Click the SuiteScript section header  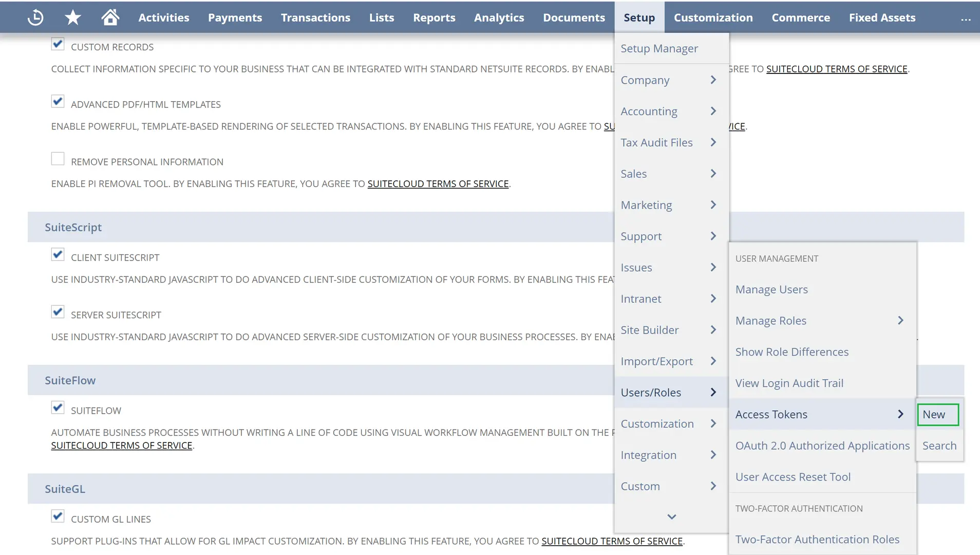(x=73, y=227)
